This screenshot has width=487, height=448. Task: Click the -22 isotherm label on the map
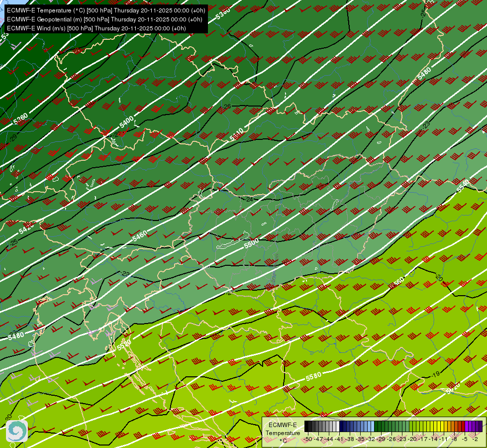(x=125, y=274)
